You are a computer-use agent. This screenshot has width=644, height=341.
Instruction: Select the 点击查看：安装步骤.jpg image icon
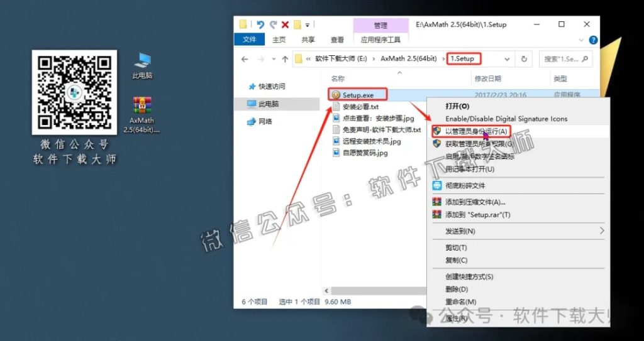[336, 118]
